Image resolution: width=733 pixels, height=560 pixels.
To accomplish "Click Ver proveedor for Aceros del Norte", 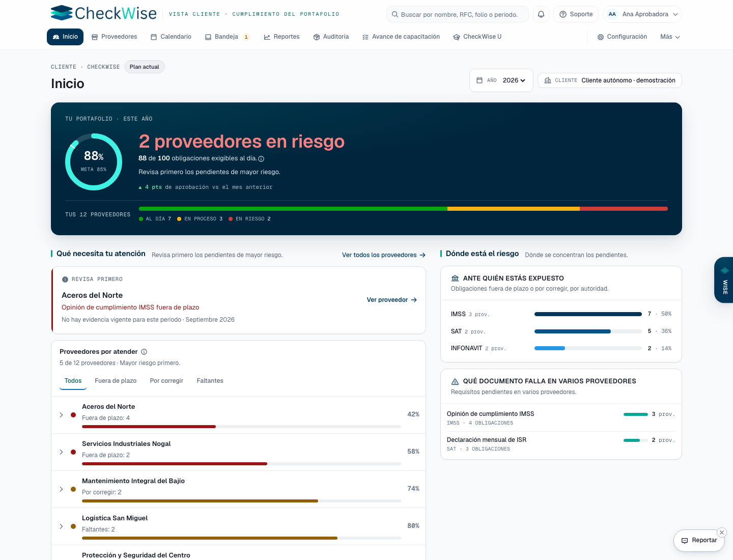I will (392, 300).
